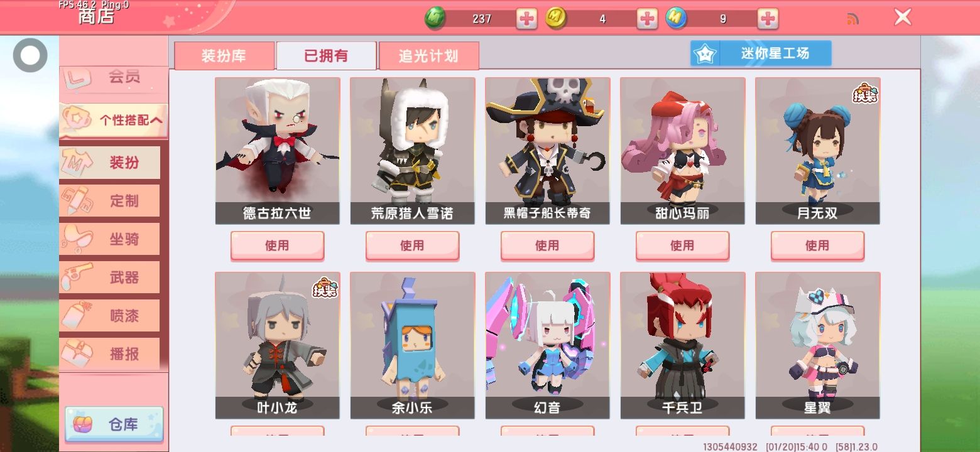Open the 仓库 warehouse button
This screenshot has width=980, height=452.
tap(114, 424)
